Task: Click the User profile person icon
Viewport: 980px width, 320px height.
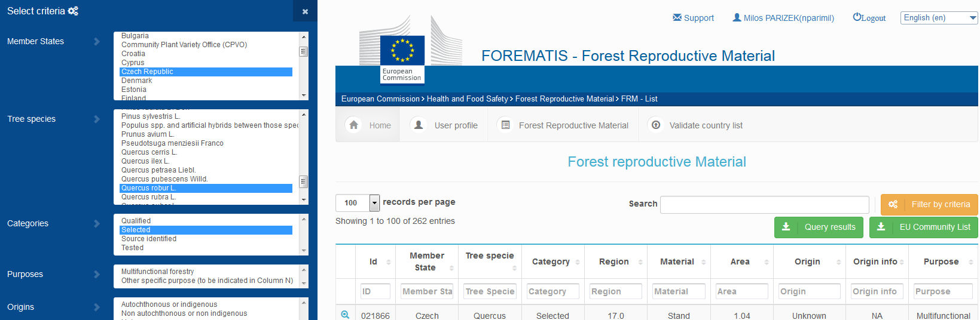Action: 419,125
